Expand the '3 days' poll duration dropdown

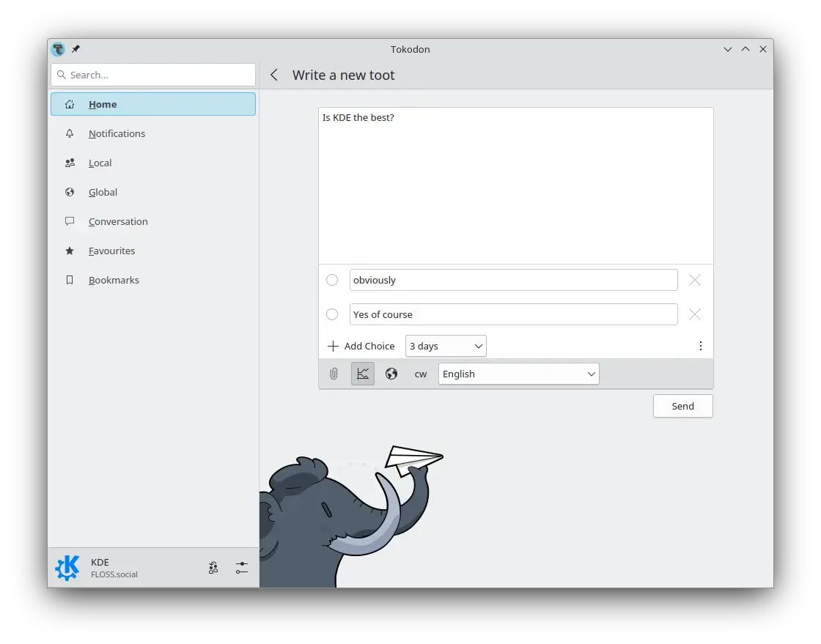(446, 346)
